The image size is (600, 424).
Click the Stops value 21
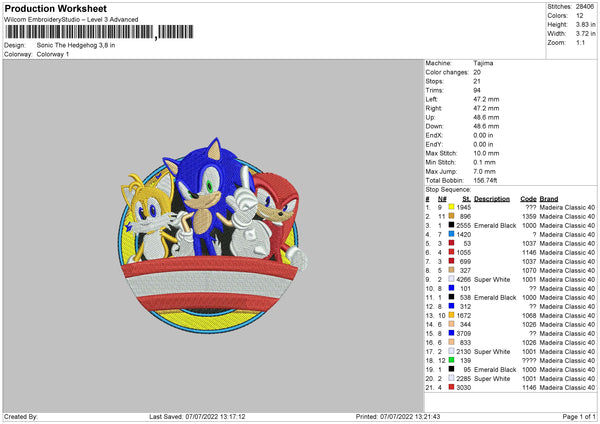(x=477, y=81)
